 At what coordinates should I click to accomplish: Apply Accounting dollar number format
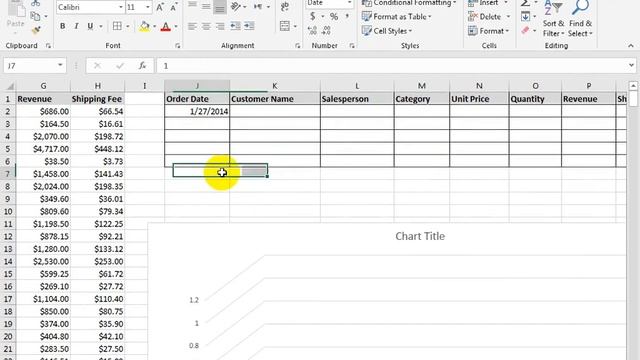pos(313,17)
